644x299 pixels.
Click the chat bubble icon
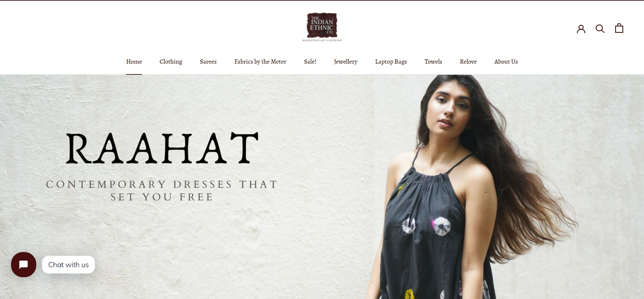click(x=23, y=264)
